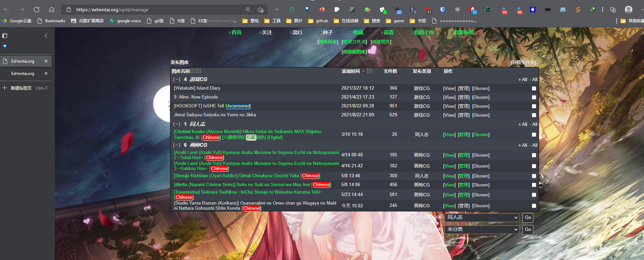Open the 首页 nav menu item
Screen dimensions: 644x260
coord(236,32)
